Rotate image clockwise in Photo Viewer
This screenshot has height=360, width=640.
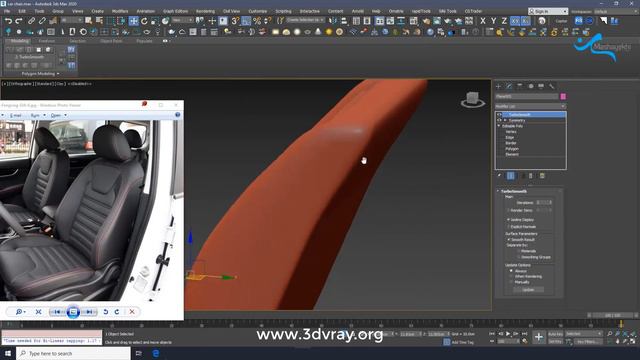117,312
